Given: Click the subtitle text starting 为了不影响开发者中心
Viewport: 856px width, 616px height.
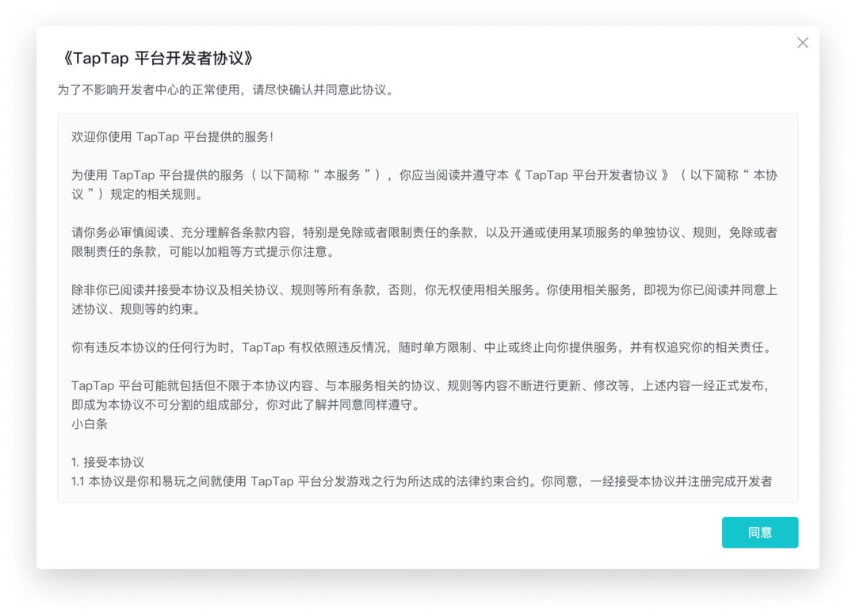Looking at the screenshot, I should click(x=226, y=90).
